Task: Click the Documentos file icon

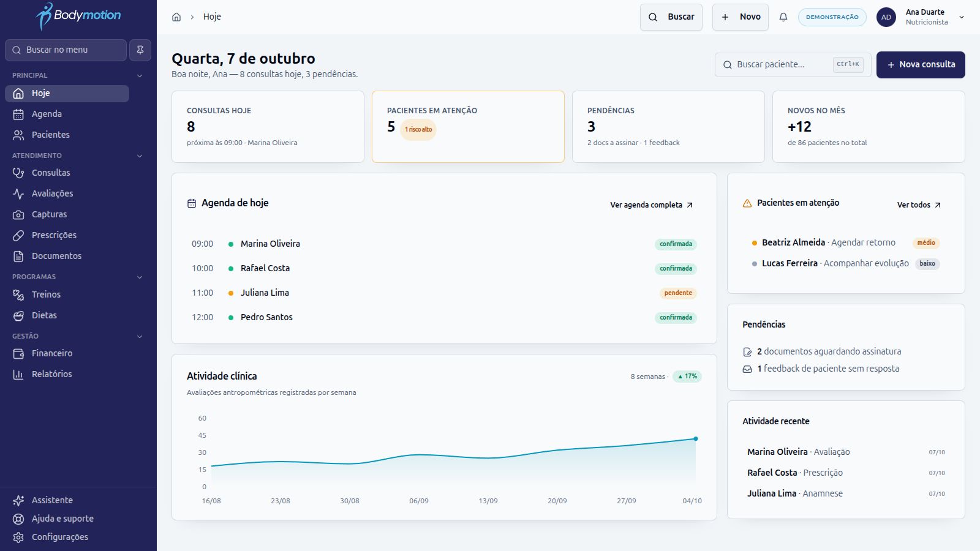Action: [x=18, y=257]
